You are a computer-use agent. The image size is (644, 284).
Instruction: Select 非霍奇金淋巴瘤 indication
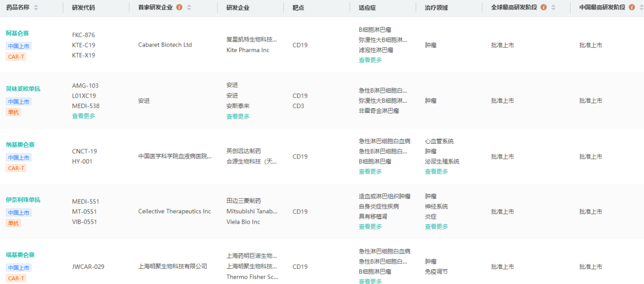(x=379, y=111)
